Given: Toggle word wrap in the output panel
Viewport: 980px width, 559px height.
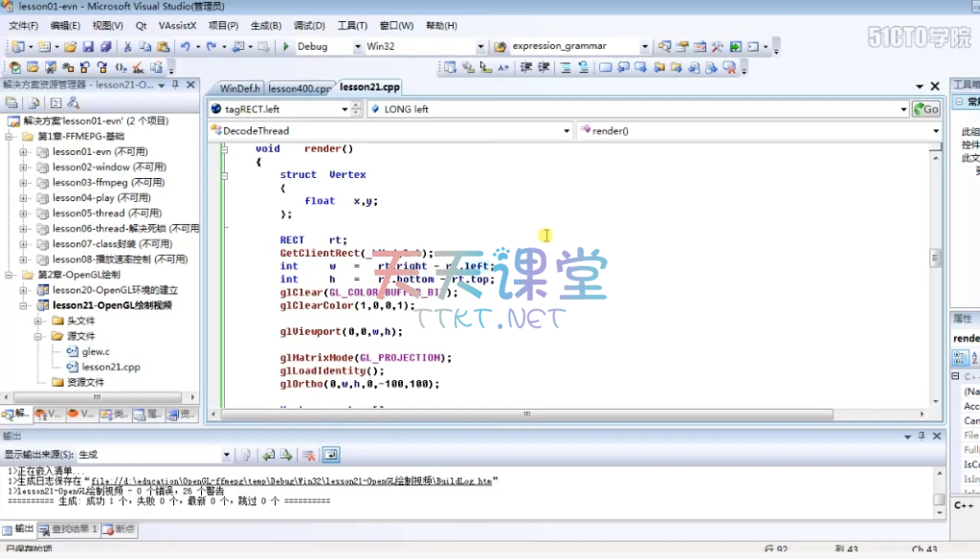Looking at the screenshot, I should pos(330,455).
